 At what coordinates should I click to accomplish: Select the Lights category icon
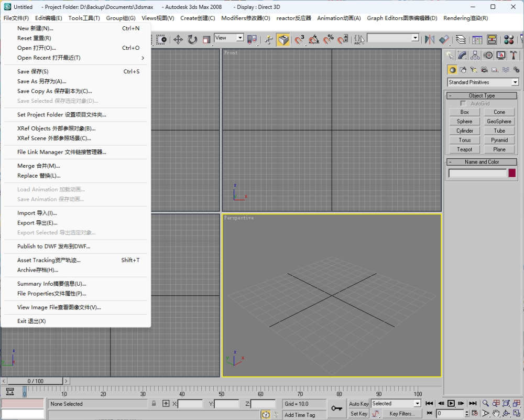point(474,70)
